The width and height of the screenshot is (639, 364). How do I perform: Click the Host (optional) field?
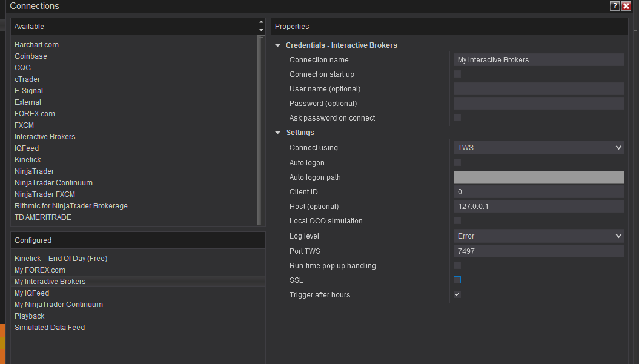pos(538,207)
